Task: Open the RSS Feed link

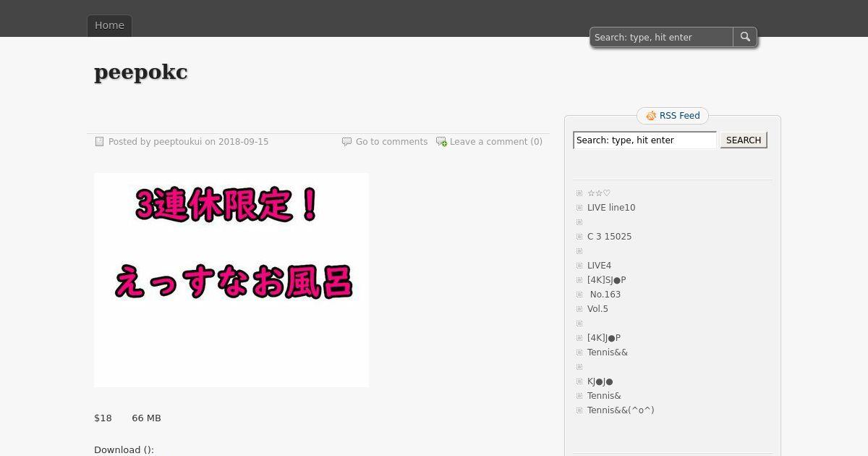Action: click(x=679, y=116)
